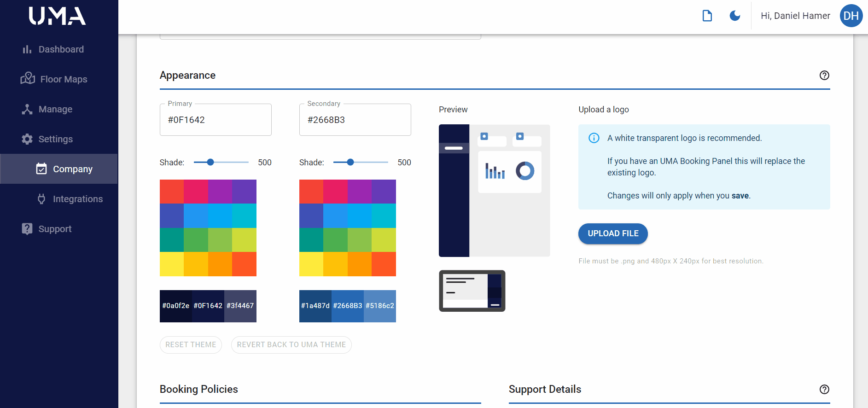Open the DH user avatar menu

pyautogui.click(x=851, y=16)
